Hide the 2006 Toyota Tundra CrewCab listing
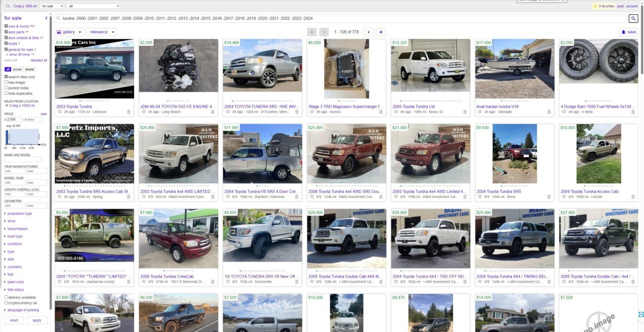 click(x=213, y=282)
